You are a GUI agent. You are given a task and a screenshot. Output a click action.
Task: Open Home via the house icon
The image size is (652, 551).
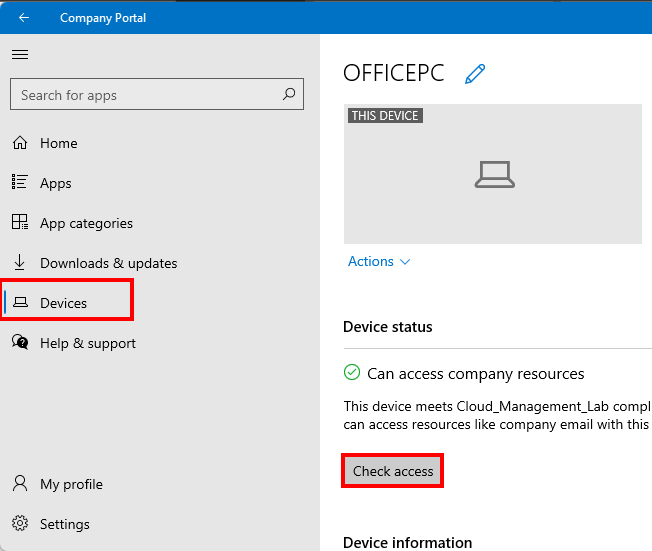click(20, 143)
